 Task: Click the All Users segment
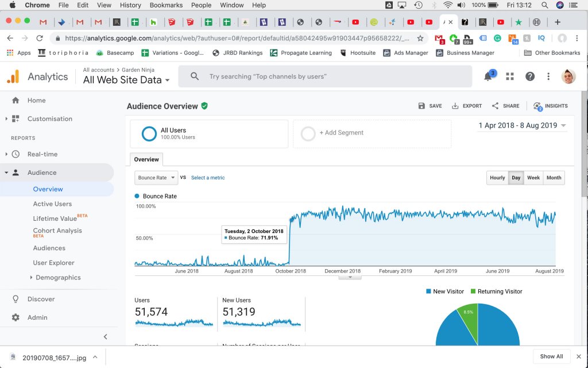209,133
